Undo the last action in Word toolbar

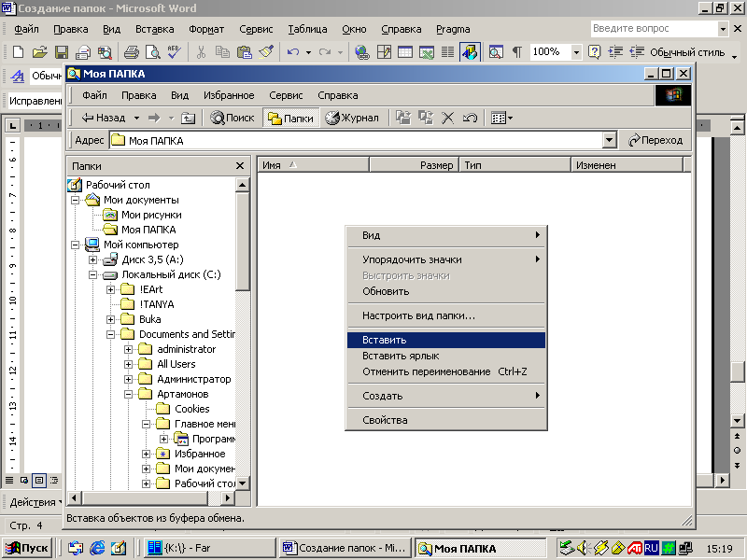(293, 52)
